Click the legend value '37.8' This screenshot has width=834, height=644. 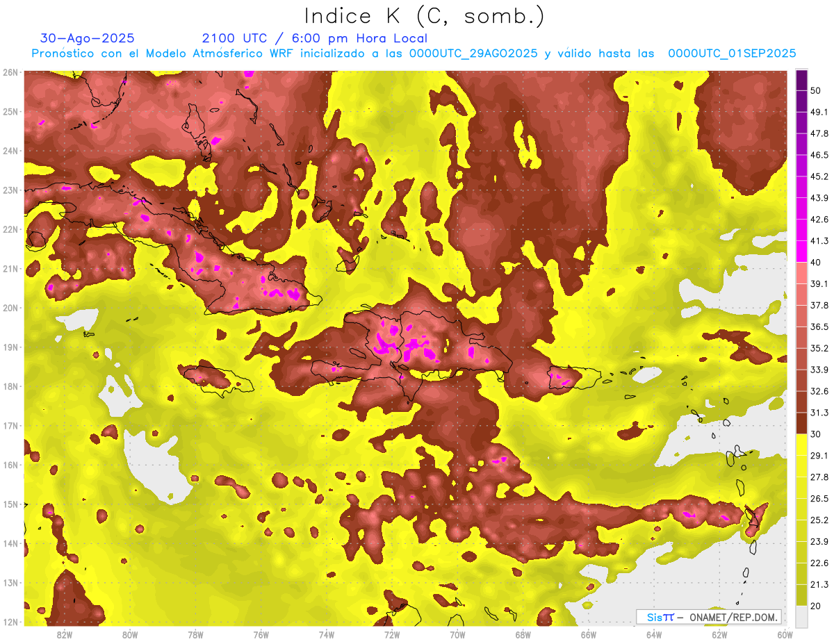point(819,306)
